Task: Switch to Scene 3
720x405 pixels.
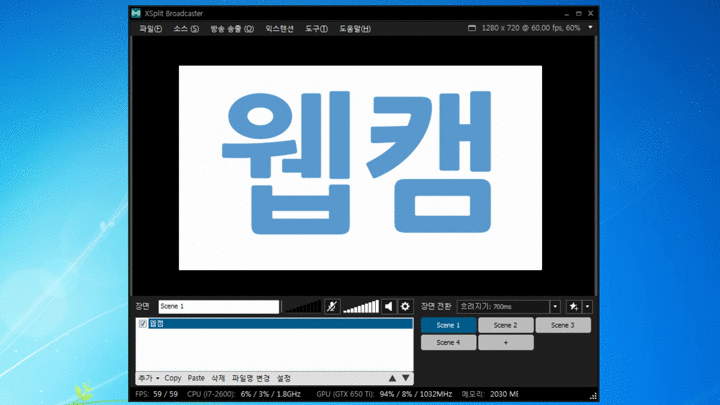Action: tap(563, 325)
